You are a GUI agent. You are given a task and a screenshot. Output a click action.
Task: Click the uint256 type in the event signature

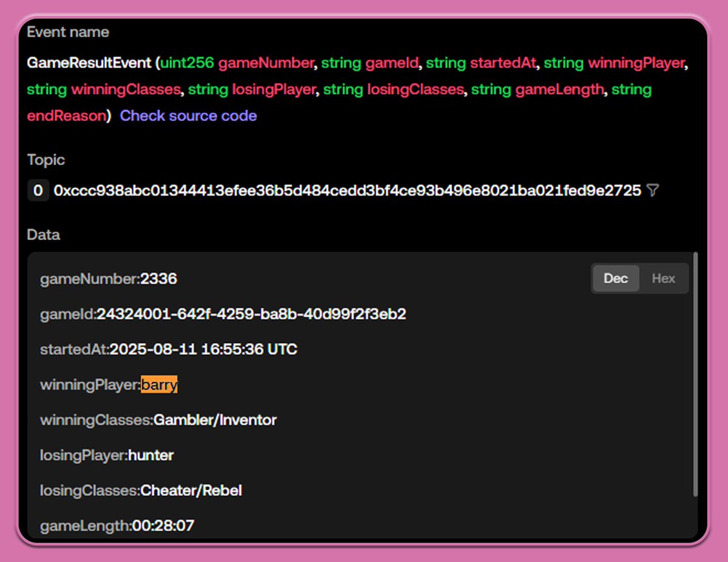pos(187,63)
